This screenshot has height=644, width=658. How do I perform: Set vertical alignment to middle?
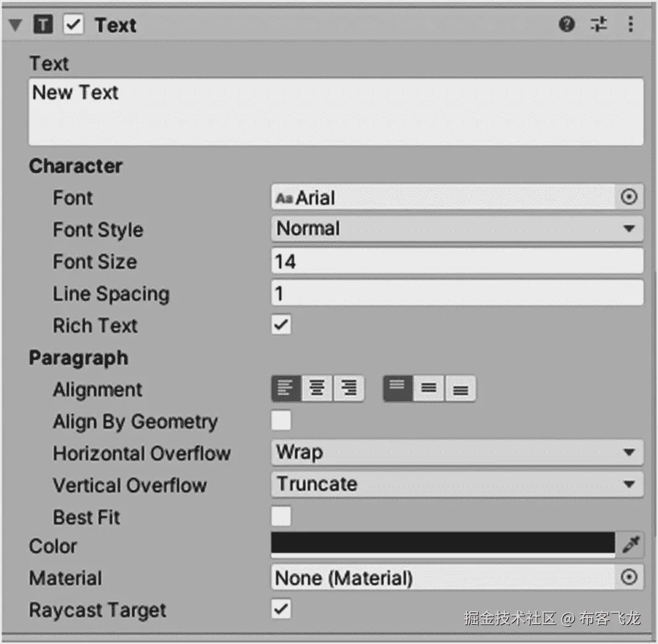point(429,389)
